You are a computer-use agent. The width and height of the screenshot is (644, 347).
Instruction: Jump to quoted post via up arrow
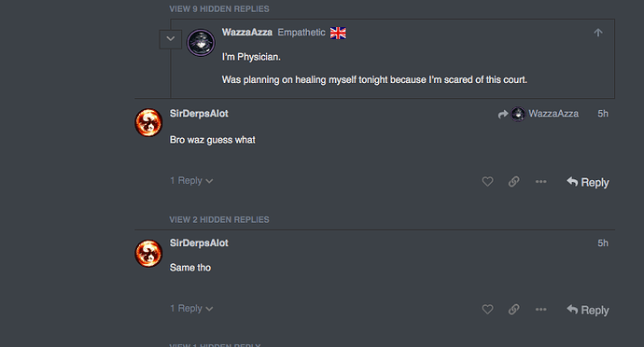[598, 33]
